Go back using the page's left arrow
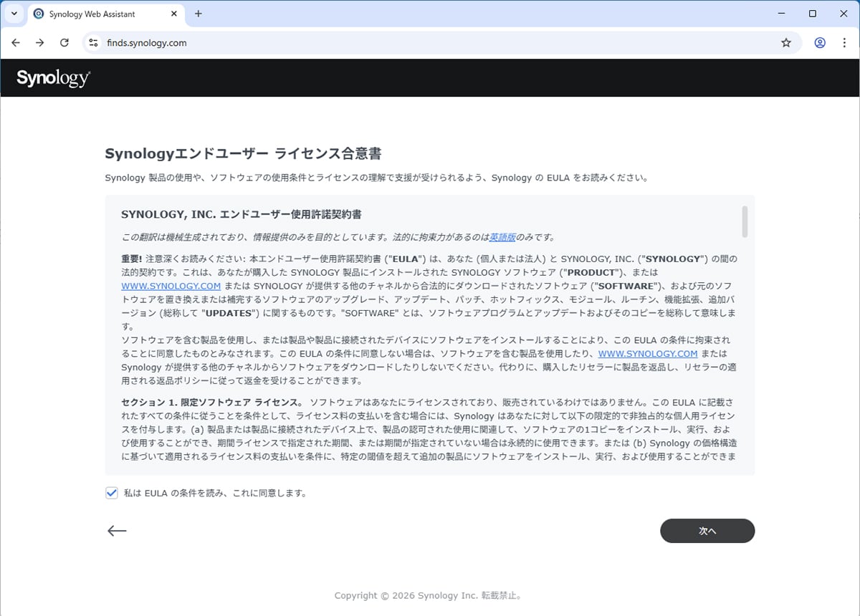The height and width of the screenshot is (616, 860). click(x=117, y=531)
